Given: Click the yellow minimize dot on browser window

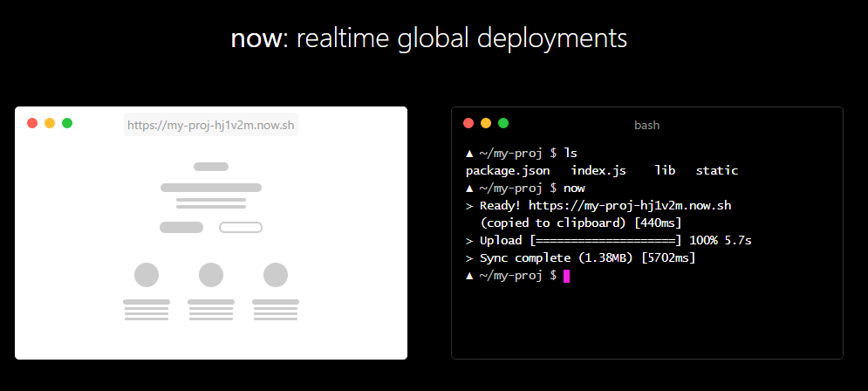Looking at the screenshot, I should [x=50, y=123].
